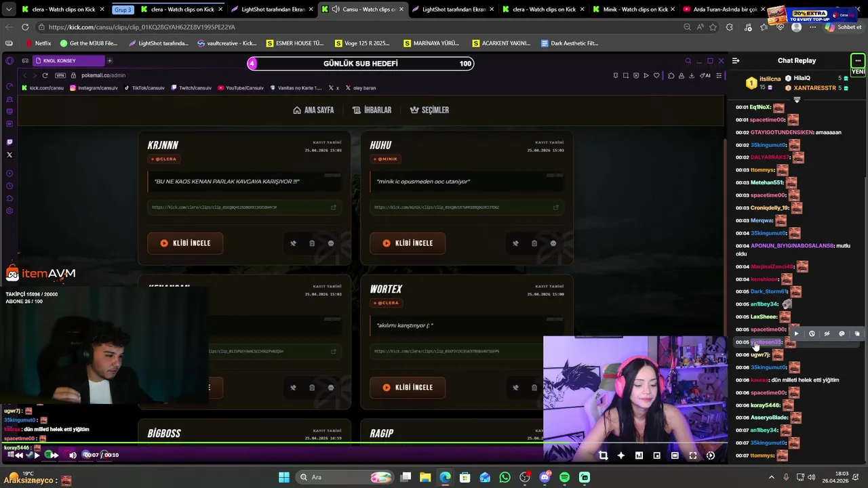The image size is (868, 488).
Task: Open the vaultcreative bookmark
Action: (226, 43)
